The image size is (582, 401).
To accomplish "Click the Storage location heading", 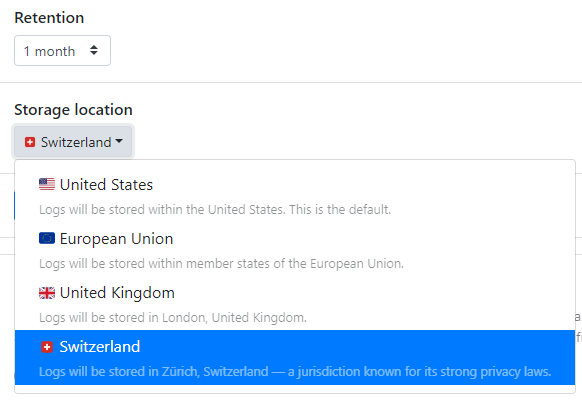I will 73,110.
